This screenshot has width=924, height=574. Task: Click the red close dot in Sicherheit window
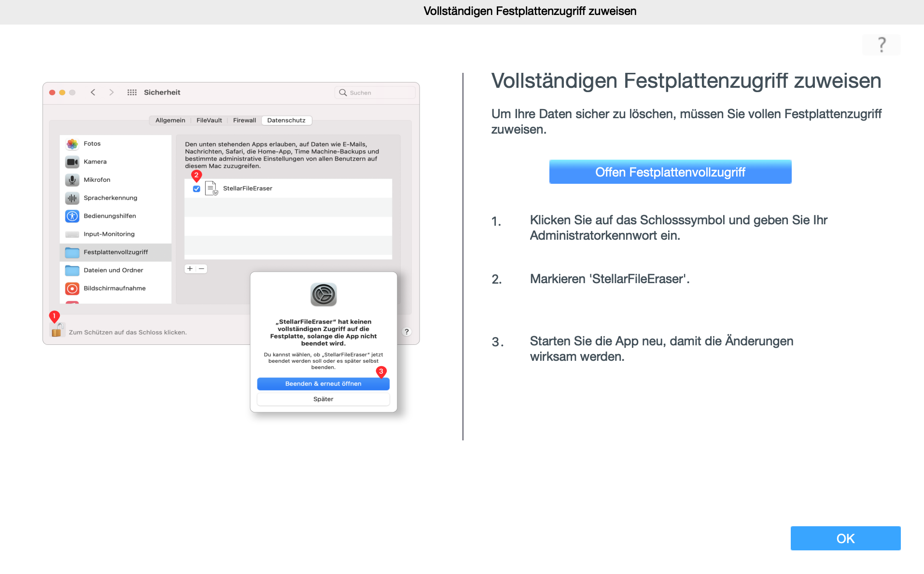pos(52,92)
